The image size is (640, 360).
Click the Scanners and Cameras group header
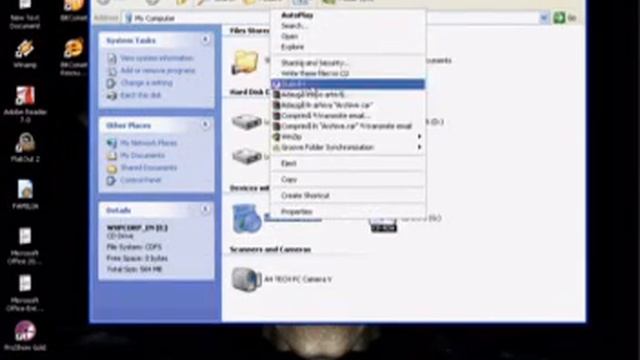270,249
